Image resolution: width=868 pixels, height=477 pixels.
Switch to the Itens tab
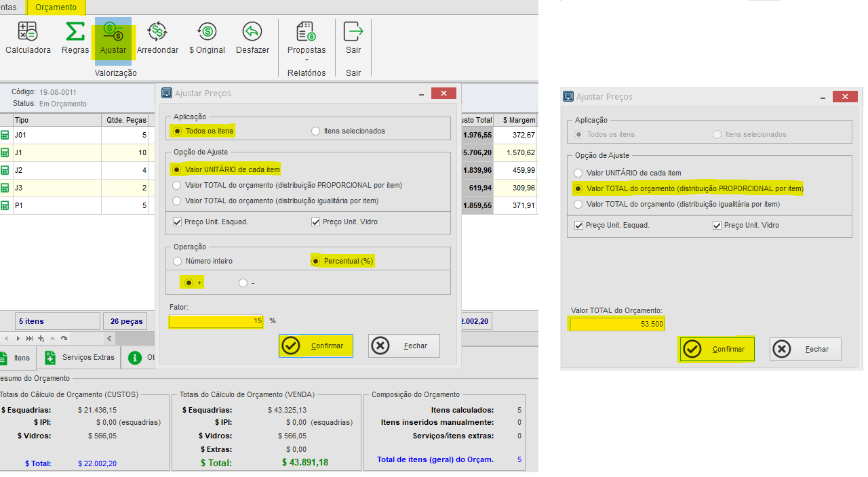(15, 358)
